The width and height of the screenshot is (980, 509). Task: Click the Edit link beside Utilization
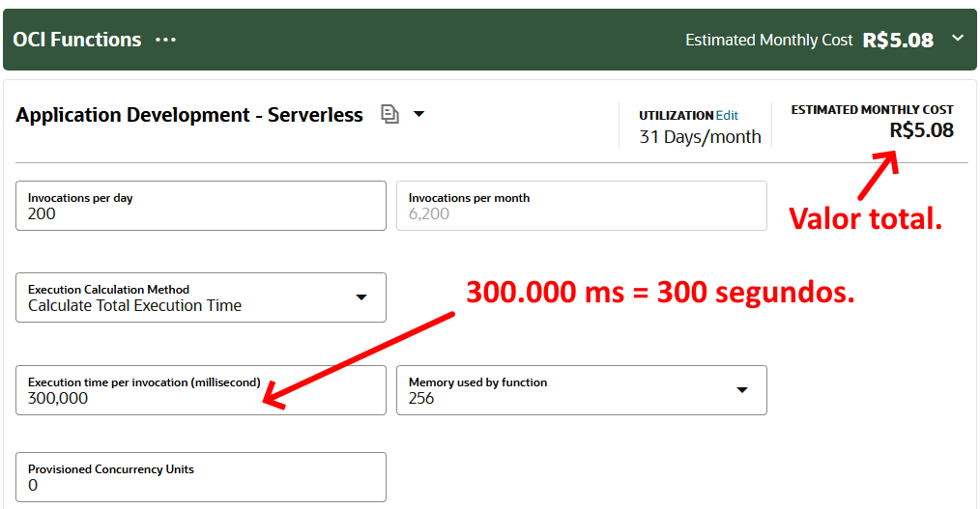click(x=727, y=115)
